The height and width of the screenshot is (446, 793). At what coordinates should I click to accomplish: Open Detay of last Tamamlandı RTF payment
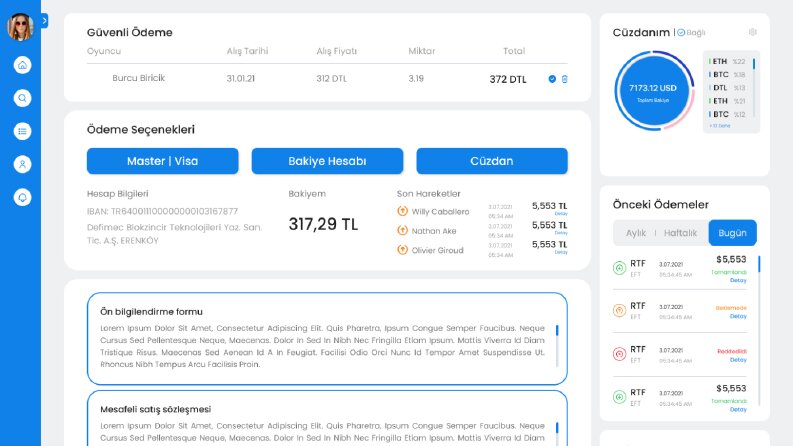point(738,410)
